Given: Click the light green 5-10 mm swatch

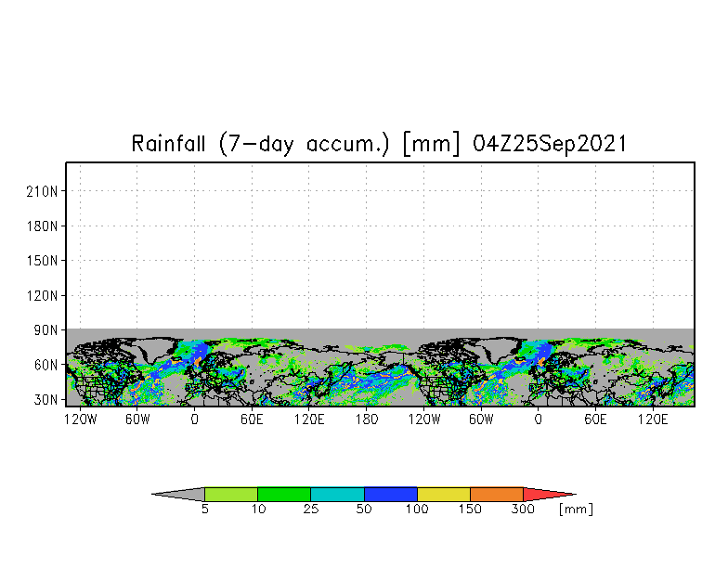Looking at the screenshot, I should pyautogui.click(x=231, y=494).
